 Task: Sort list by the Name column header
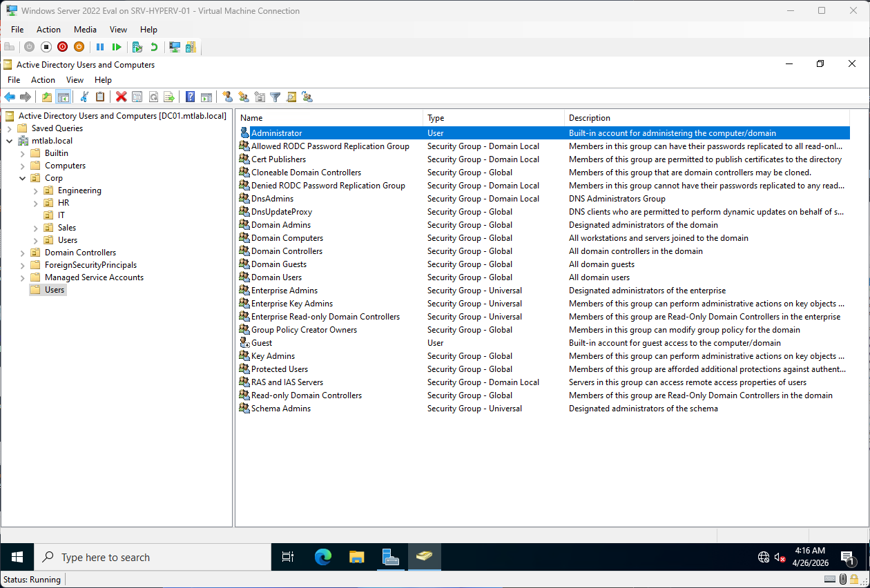[329, 118]
